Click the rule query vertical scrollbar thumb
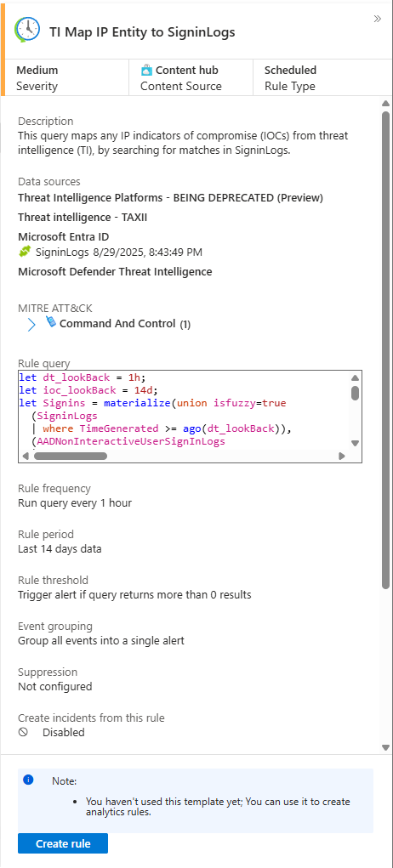This screenshot has height=868, width=393. click(356, 393)
